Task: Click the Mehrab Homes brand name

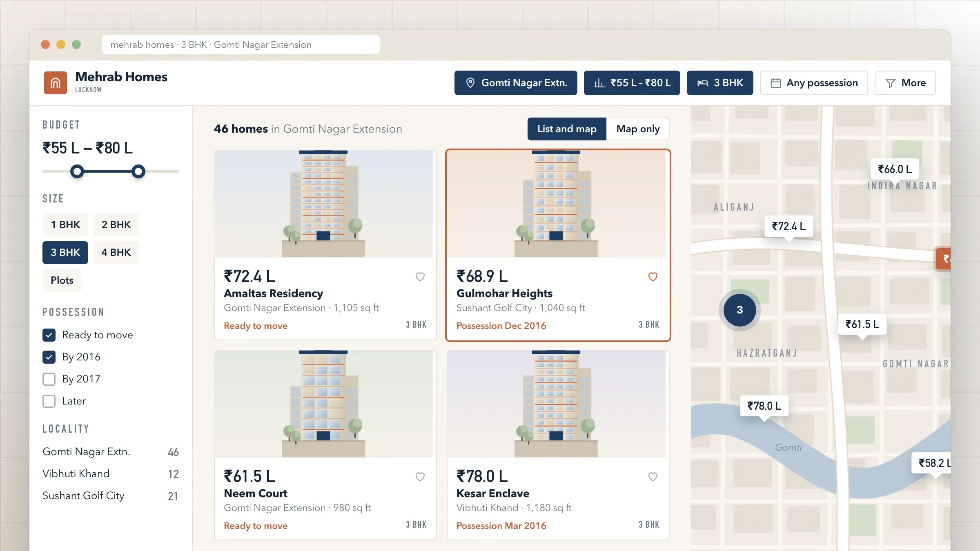Action: (121, 77)
